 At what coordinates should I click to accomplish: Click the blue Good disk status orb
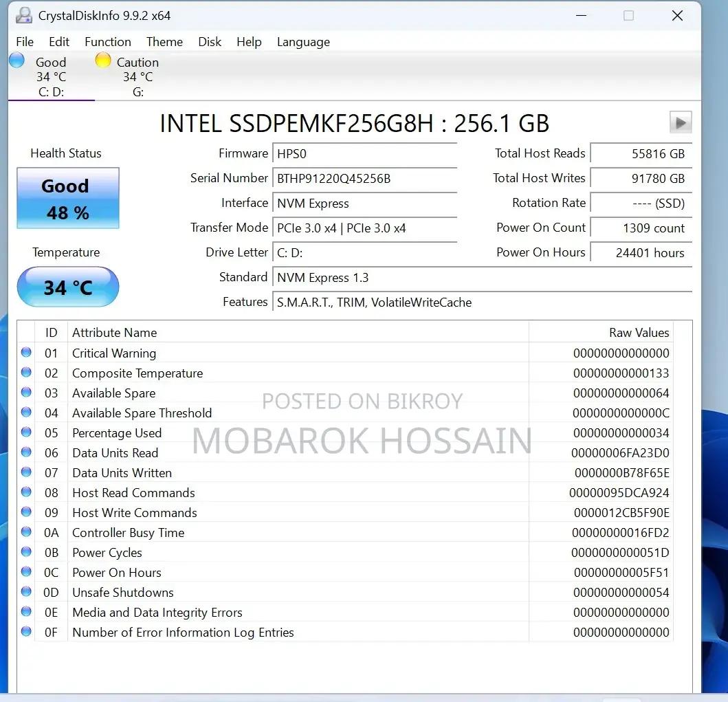[16, 61]
